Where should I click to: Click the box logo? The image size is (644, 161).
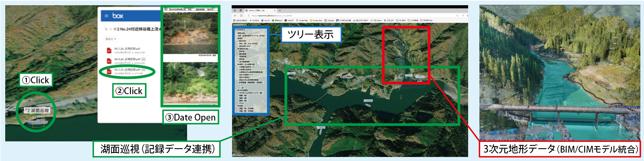tap(118, 16)
